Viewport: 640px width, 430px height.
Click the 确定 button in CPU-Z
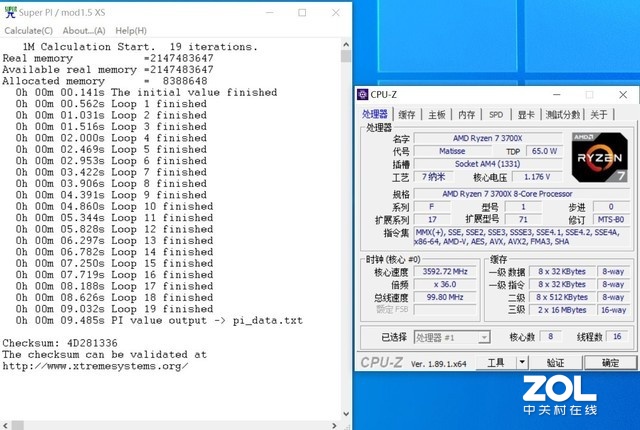click(x=610, y=362)
